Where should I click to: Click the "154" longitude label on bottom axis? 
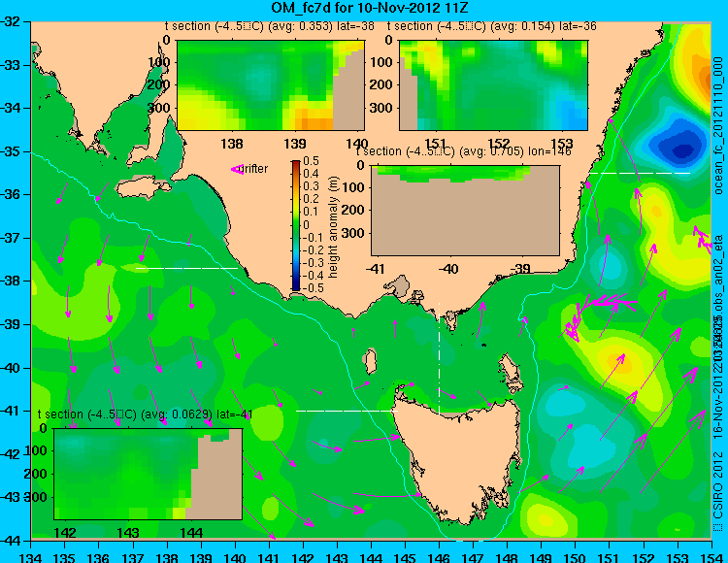(711, 557)
